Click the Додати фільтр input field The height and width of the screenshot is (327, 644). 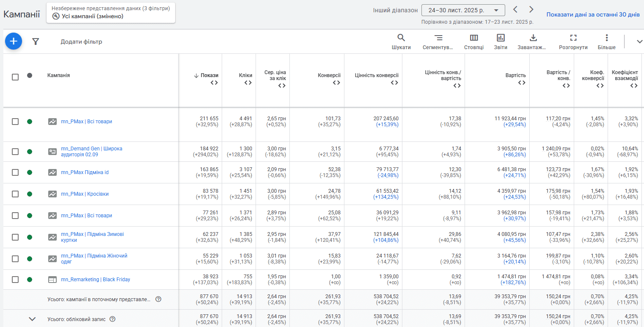point(81,42)
